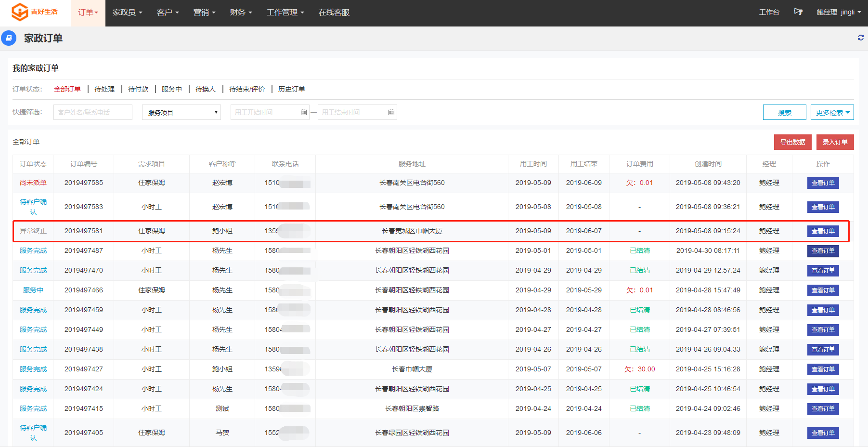Image resolution: width=868 pixels, height=447 pixels.
Task: Click 欠: 0.01 fee of order 2019497585
Action: tap(639, 183)
